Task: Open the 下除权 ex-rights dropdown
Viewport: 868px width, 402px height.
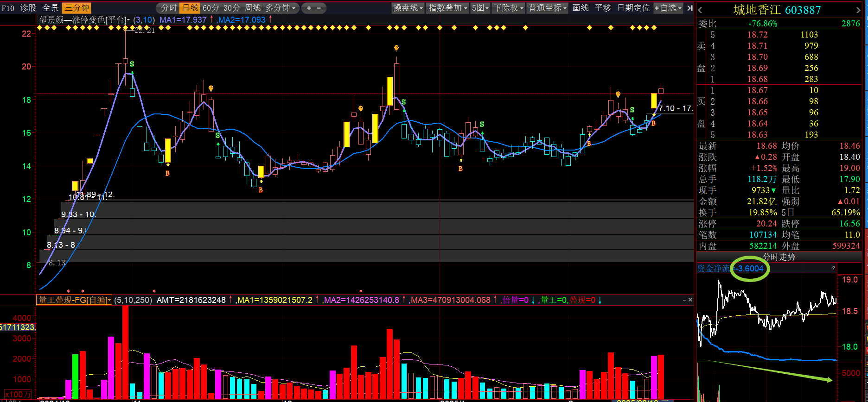Action: (508, 8)
